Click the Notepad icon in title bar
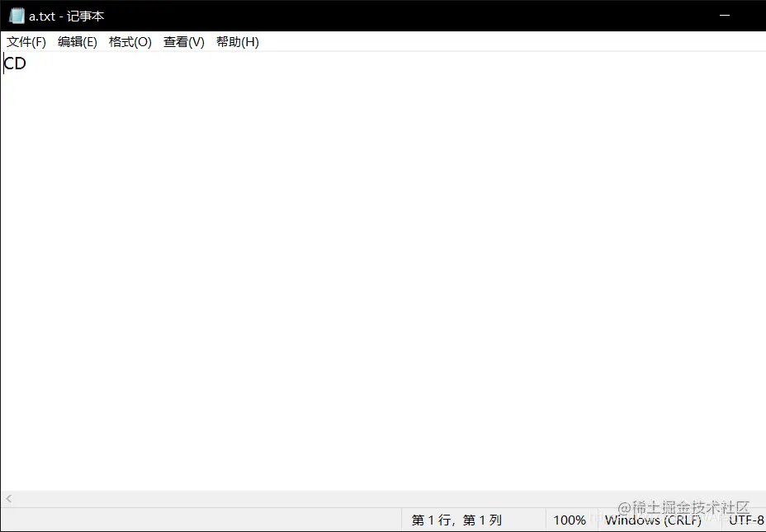 [17, 16]
